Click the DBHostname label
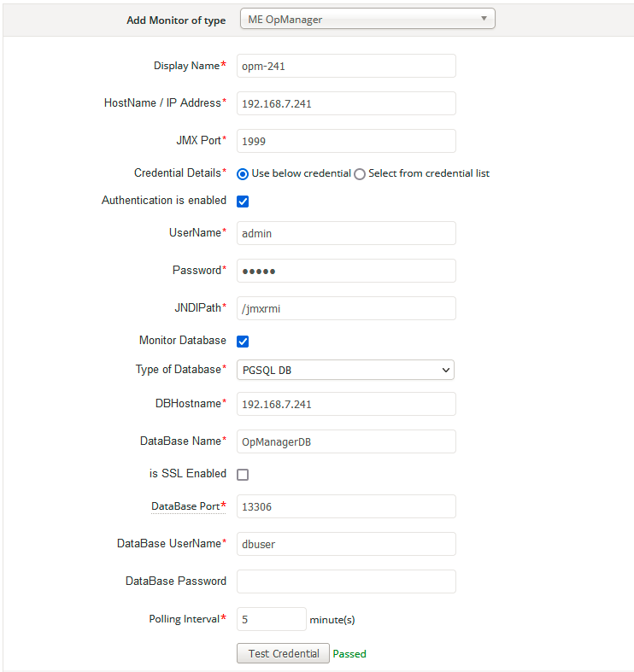 point(191,403)
